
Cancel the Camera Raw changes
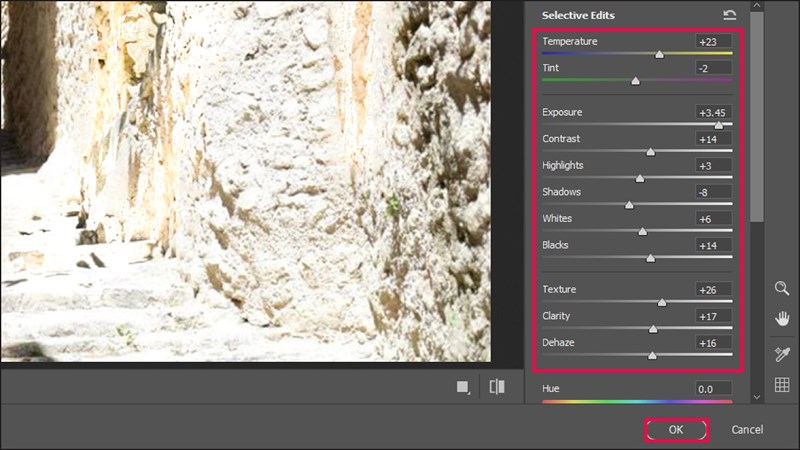coord(747,429)
